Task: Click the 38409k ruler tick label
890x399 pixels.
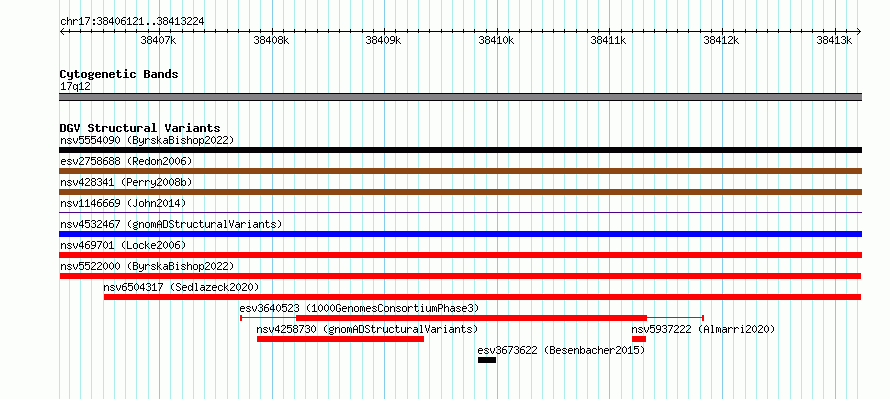Action: (x=384, y=41)
